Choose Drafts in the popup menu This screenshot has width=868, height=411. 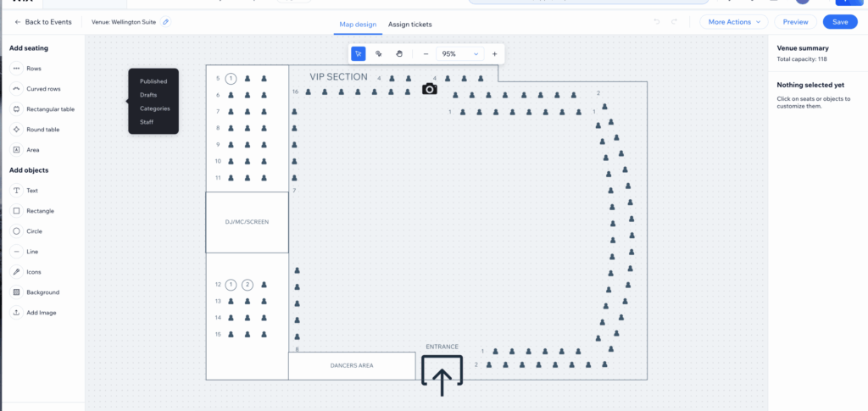(x=148, y=95)
